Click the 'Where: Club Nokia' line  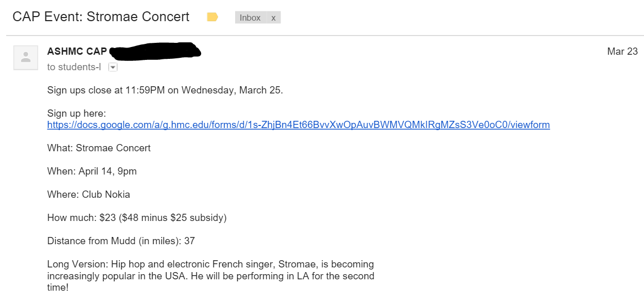(89, 195)
